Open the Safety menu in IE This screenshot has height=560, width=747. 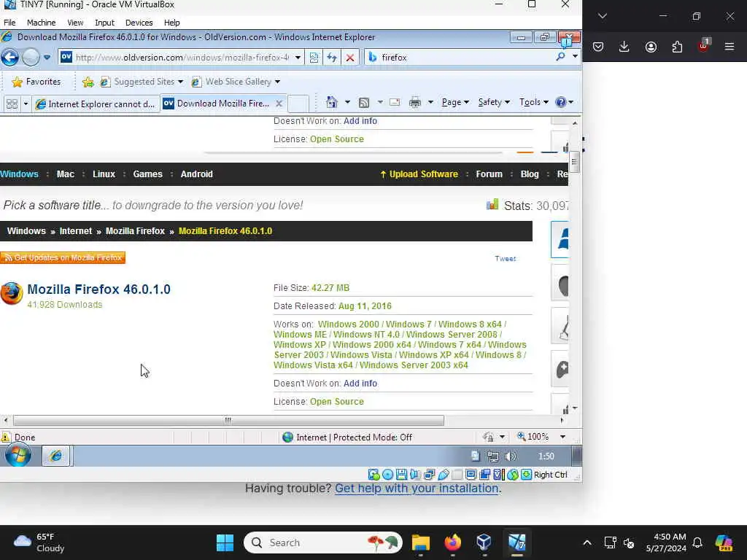click(494, 102)
